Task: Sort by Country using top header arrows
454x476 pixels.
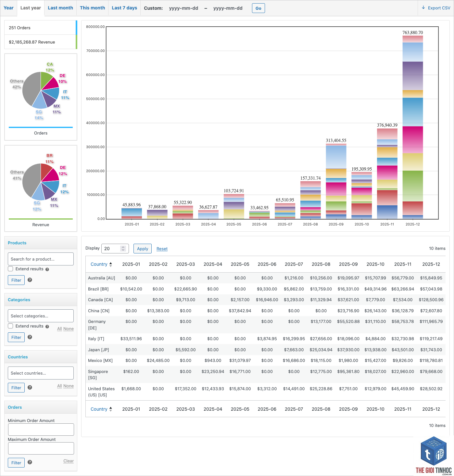Action: (x=110, y=264)
